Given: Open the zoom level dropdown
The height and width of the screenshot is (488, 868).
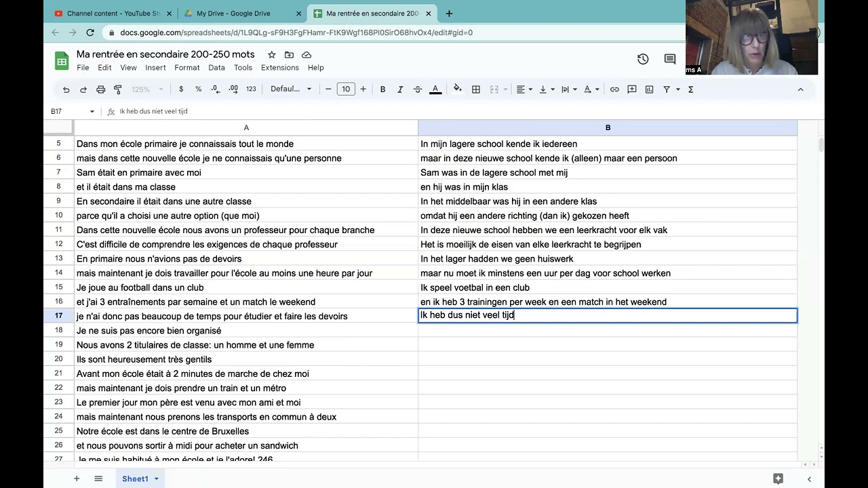Looking at the screenshot, I should pyautogui.click(x=147, y=89).
